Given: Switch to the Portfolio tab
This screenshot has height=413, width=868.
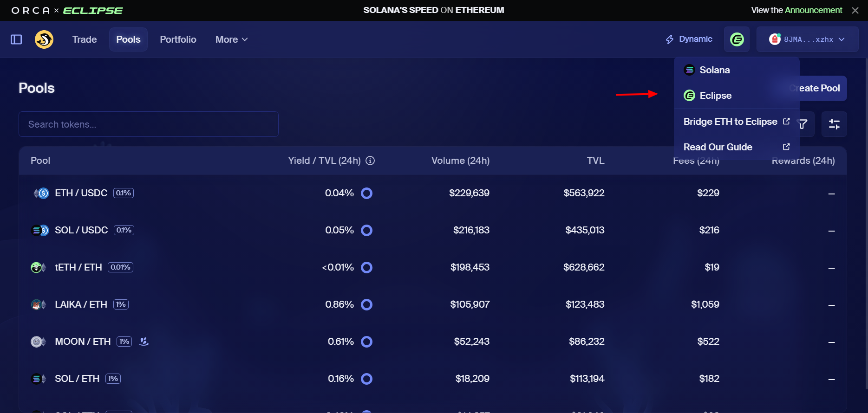Looking at the screenshot, I should 178,39.
